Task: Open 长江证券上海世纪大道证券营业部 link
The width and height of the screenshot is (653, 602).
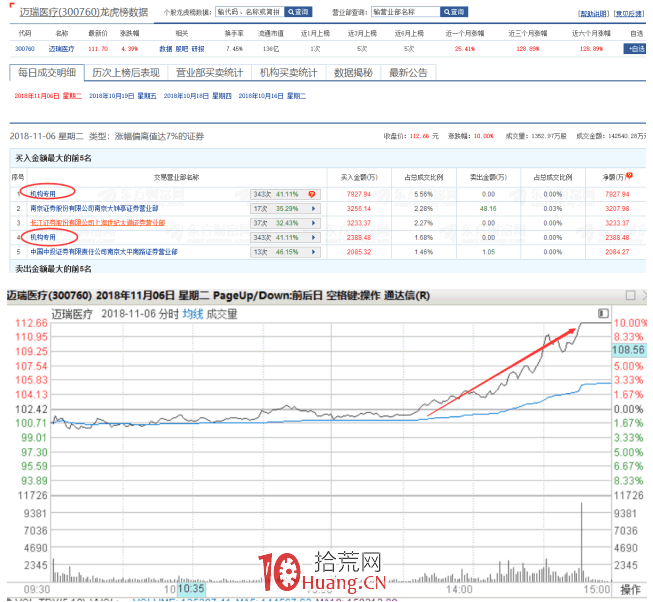Action: [97, 223]
